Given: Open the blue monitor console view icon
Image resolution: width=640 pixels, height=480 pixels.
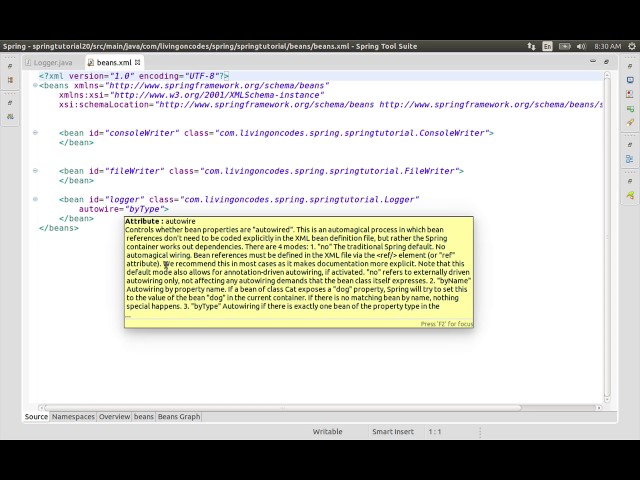Looking at the screenshot, I should click(630, 80).
